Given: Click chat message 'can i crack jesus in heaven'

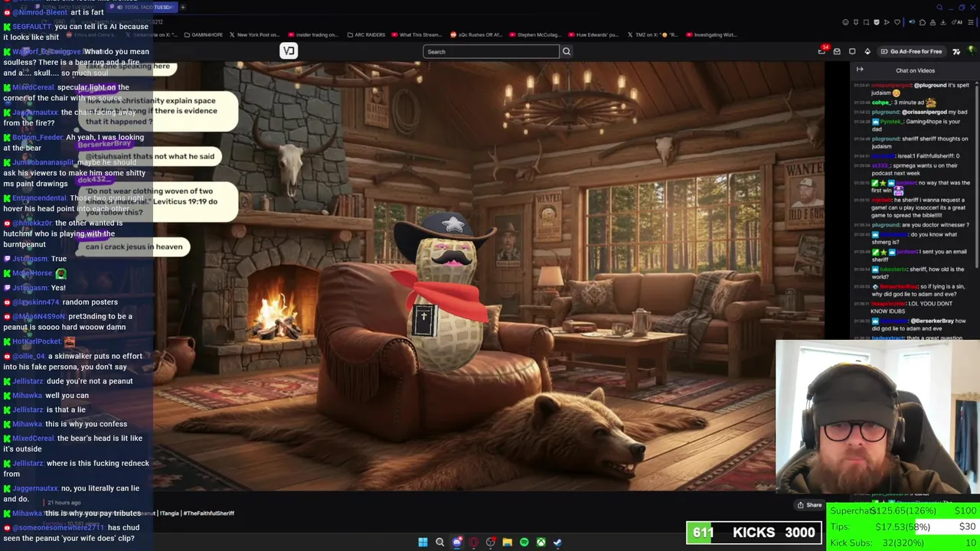Looking at the screenshot, I should pos(134,246).
